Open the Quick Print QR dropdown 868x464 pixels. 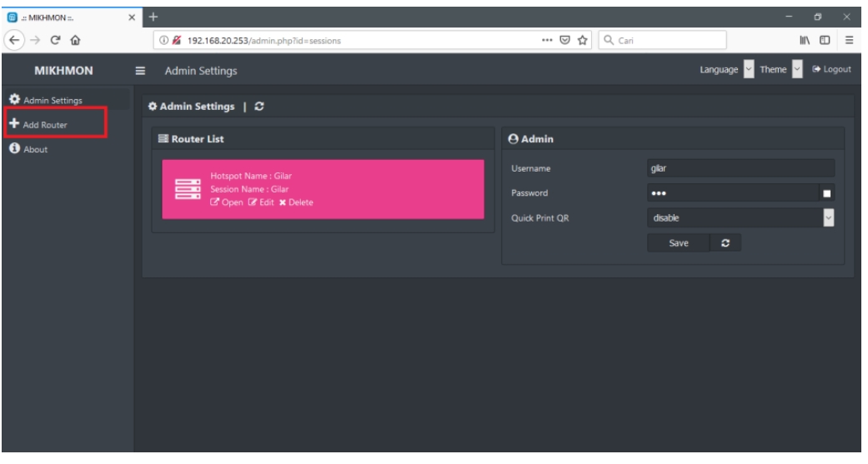pyautogui.click(x=740, y=218)
